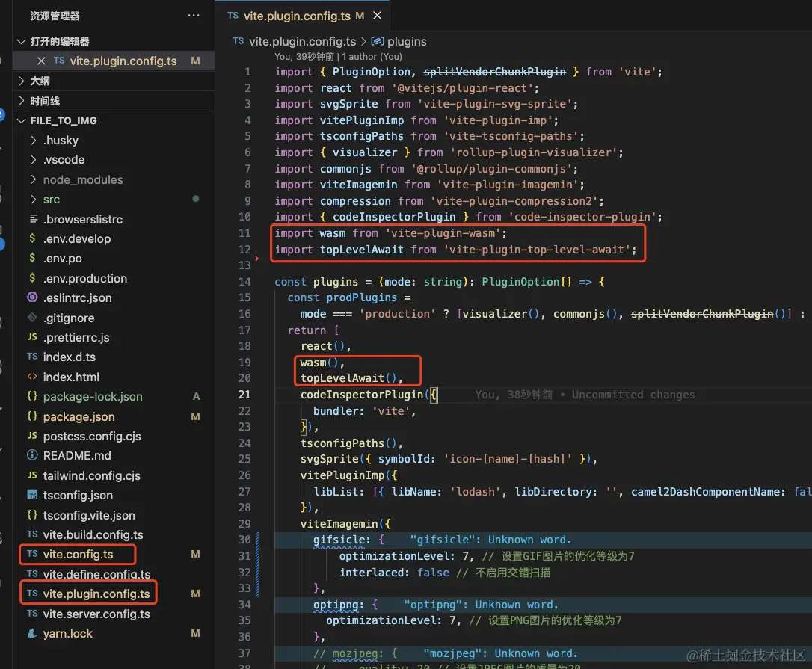This screenshot has height=669, width=812.
Task: Open package.json in the explorer
Action: [x=79, y=416]
